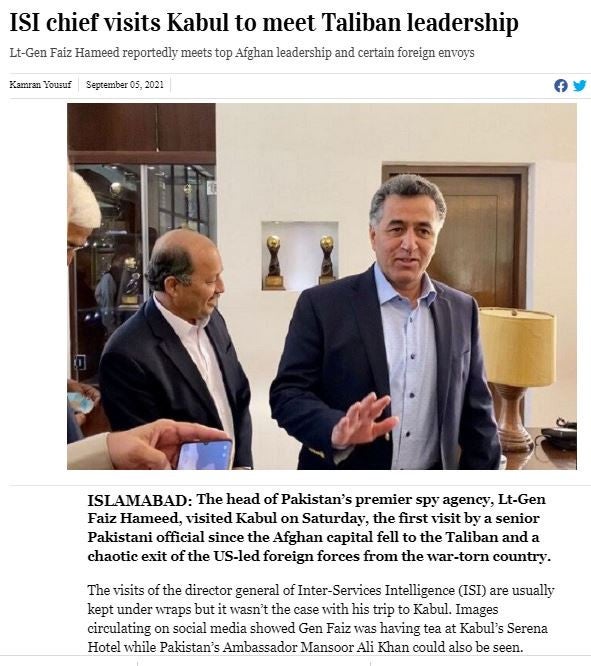Click the 'Serena' word in last paragraph

pyautogui.click(x=526, y=628)
